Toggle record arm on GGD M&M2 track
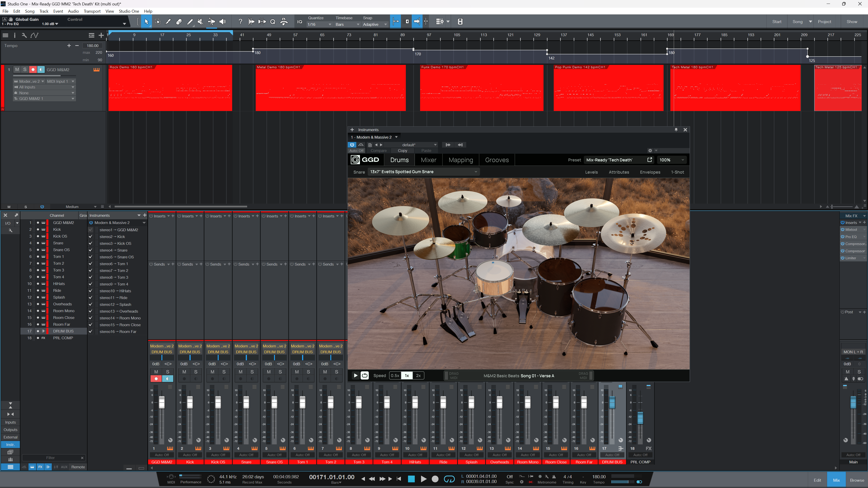 (33, 69)
